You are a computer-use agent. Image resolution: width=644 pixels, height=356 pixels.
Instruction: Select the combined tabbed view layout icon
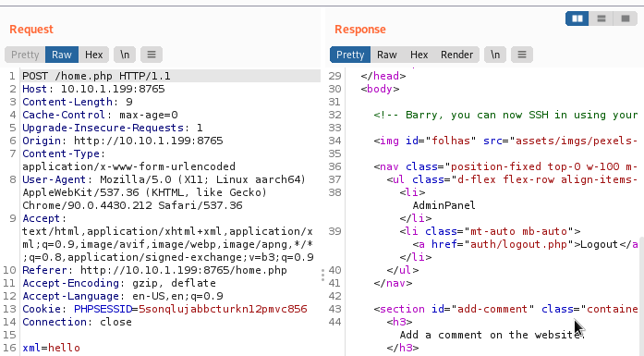click(x=626, y=18)
